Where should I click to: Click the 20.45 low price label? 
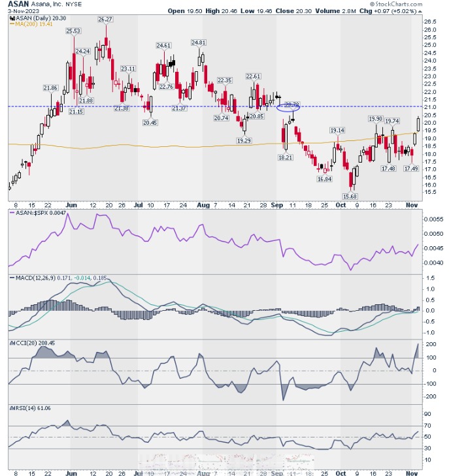click(150, 123)
